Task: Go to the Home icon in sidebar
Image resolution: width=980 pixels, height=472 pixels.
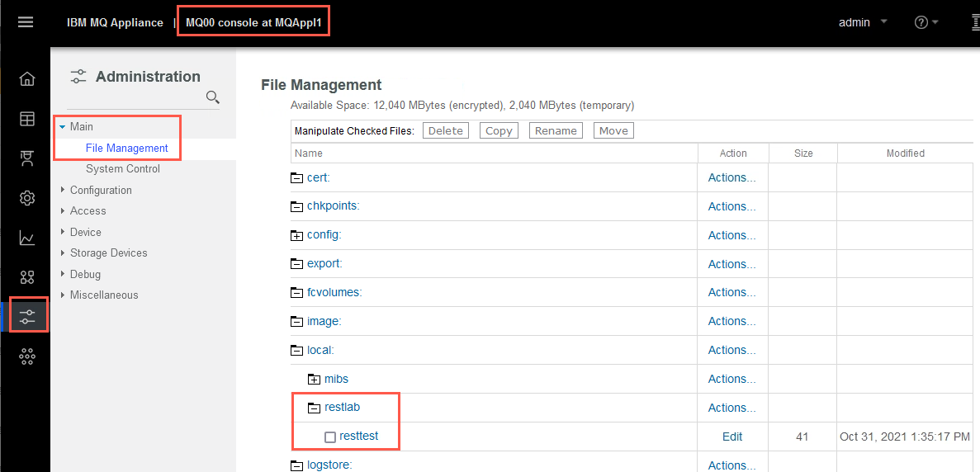Action: 27,79
